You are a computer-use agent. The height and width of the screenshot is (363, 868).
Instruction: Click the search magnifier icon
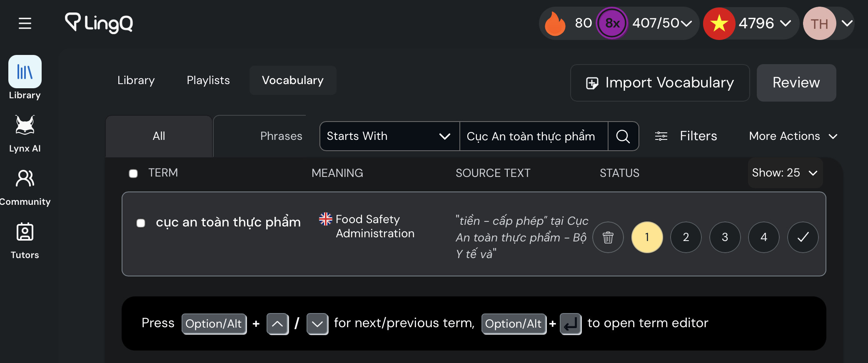click(623, 136)
